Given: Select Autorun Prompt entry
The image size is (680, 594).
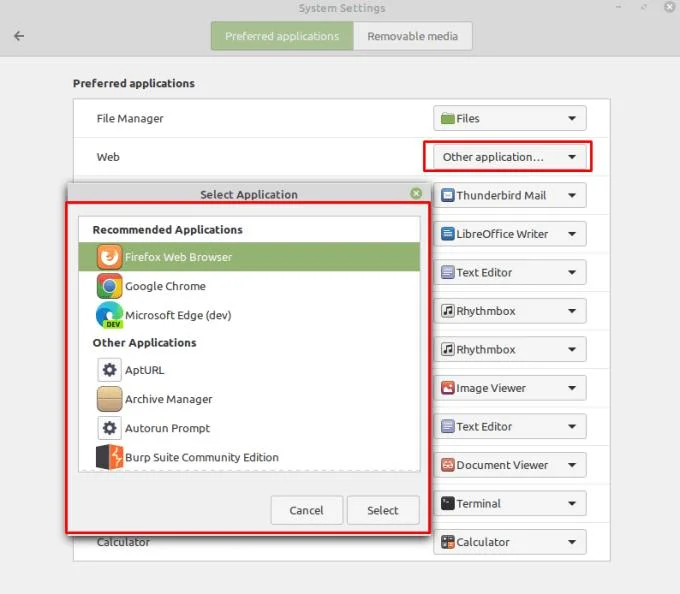Looking at the screenshot, I should pyautogui.click(x=249, y=428).
